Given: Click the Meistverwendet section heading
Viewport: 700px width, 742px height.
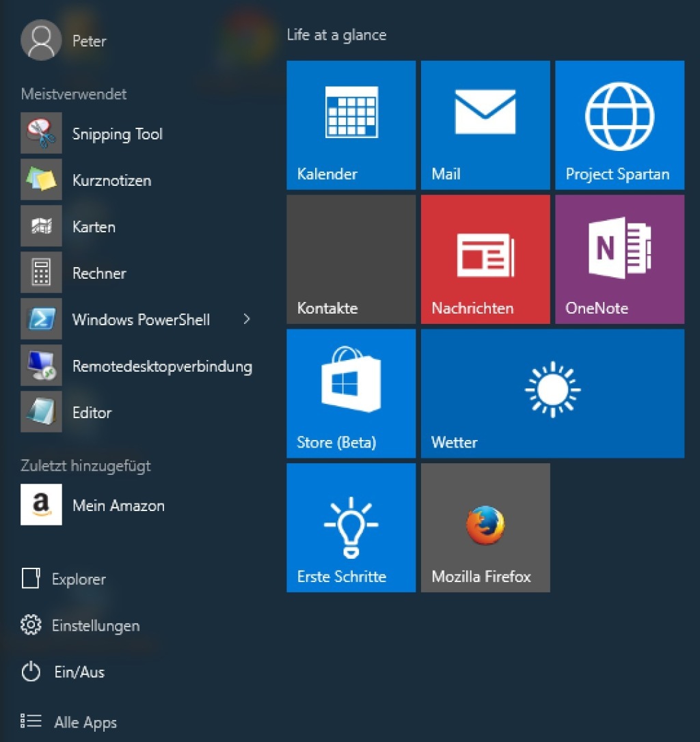Looking at the screenshot, I should [73, 94].
